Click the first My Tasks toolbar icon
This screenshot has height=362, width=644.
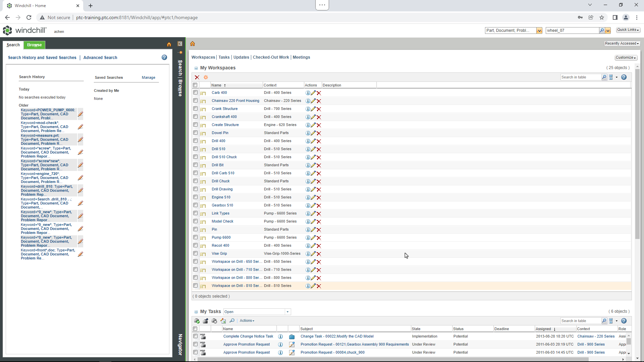[x=197, y=321]
